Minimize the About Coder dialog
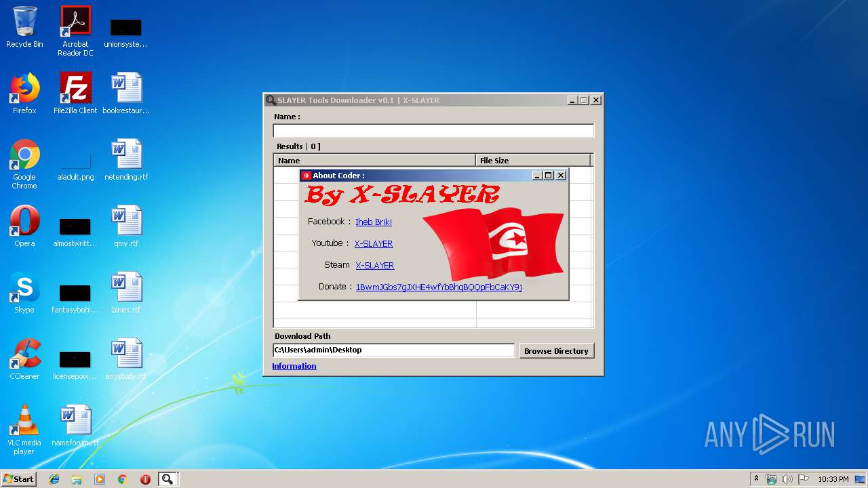The height and width of the screenshot is (488, 868). 537,176
